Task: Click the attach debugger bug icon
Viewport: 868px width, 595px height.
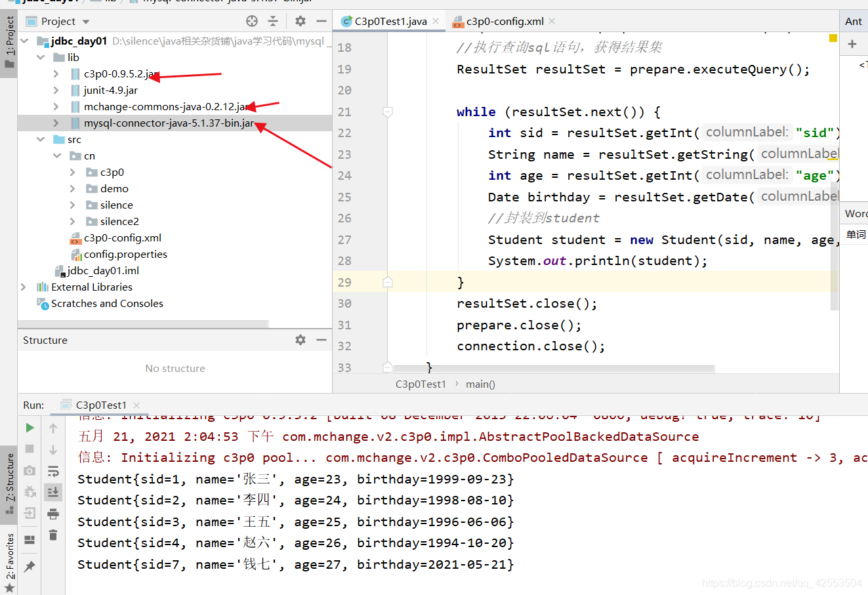Action: 30,491
